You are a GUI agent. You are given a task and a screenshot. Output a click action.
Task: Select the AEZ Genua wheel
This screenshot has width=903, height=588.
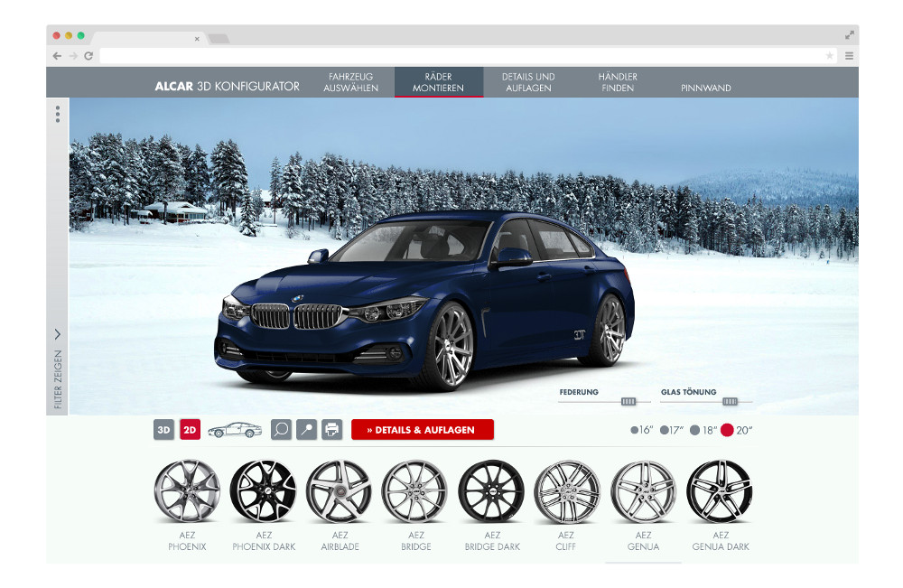click(643, 505)
